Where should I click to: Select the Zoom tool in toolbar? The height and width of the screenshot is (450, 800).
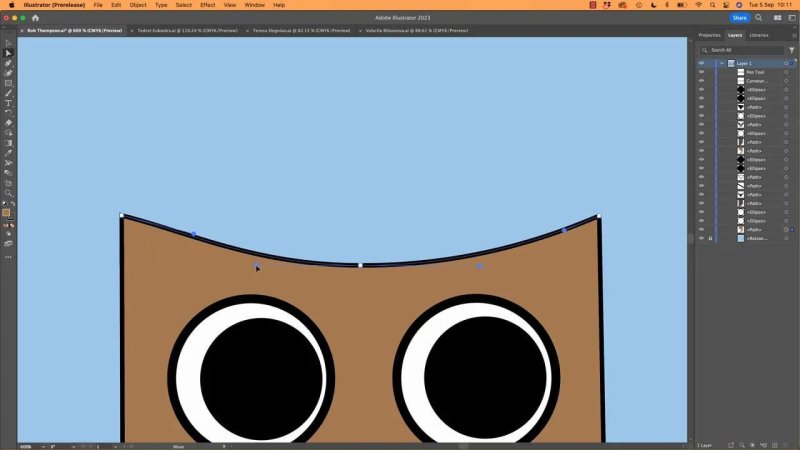(x=8, y=193)
